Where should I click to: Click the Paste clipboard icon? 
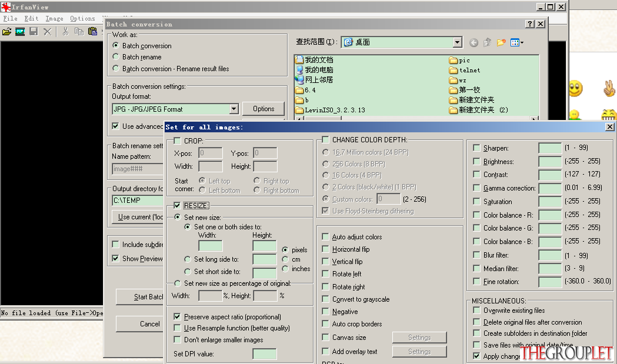pyautogui.click(x=92, y=32)
